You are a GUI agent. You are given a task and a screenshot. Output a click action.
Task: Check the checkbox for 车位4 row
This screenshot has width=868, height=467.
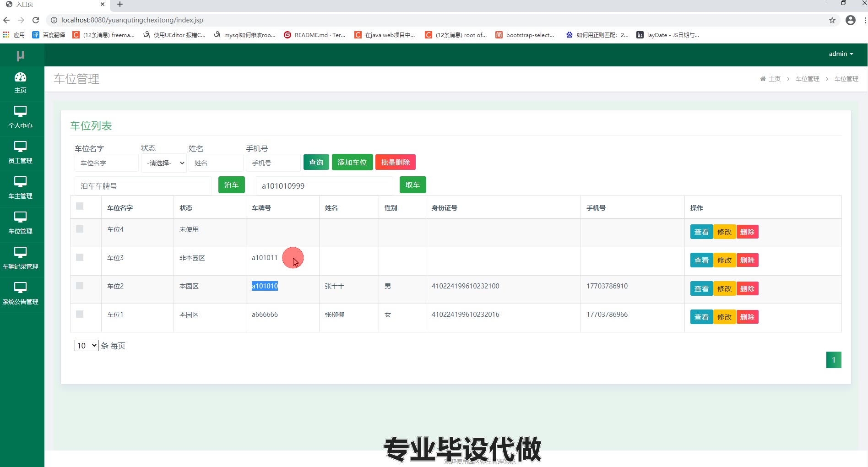click(80, 229)
